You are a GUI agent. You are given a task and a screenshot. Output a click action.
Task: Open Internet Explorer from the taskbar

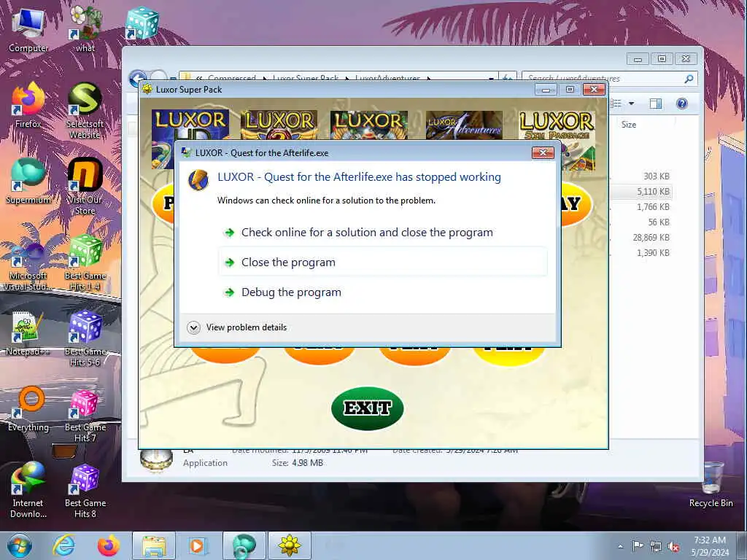63,545
